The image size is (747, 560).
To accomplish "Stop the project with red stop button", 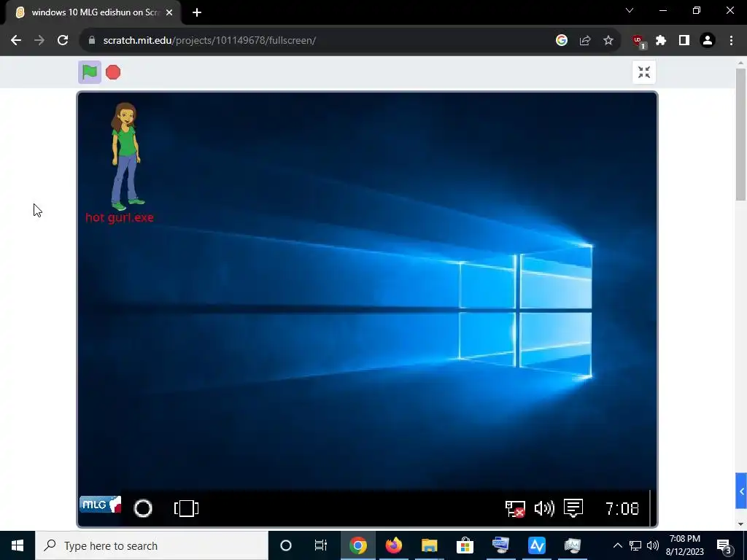I will click(x=113, y=72).
